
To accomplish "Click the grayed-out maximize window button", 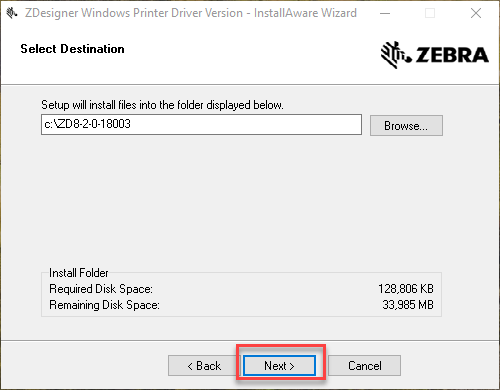I will (430, 13).
